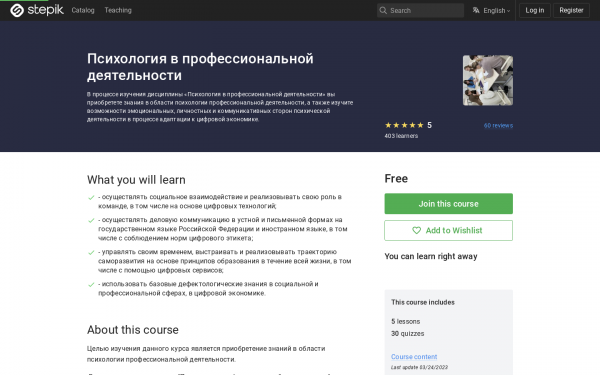Add the course to Wishlist
The image size is (600, 375).
coord(448,230)
